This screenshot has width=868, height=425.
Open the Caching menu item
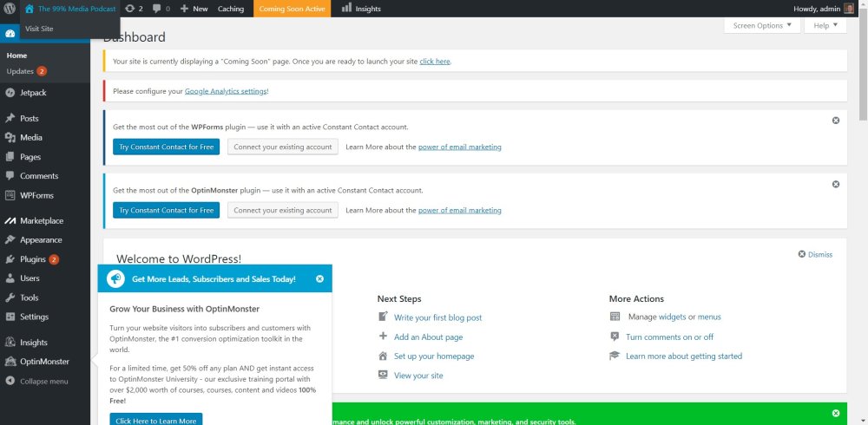click(x=231, y=9)
